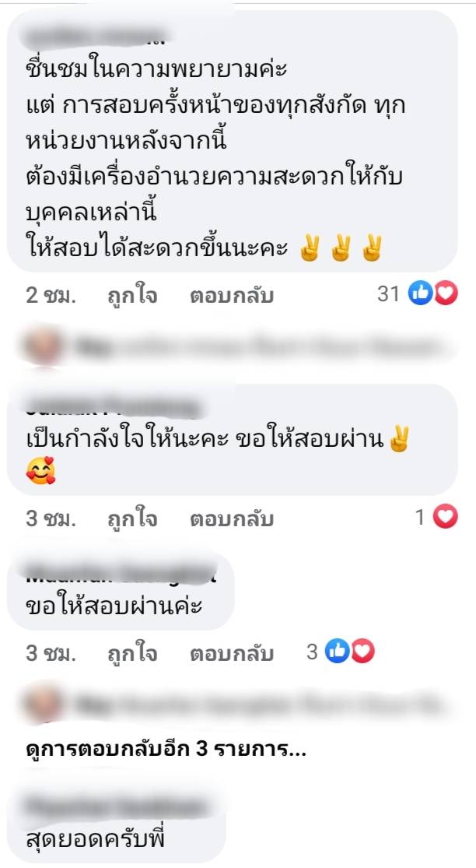Click the heart reaction icon beside count 3
Image resolution: width=476 pixels, height=868 pixels.
[362, 652]
